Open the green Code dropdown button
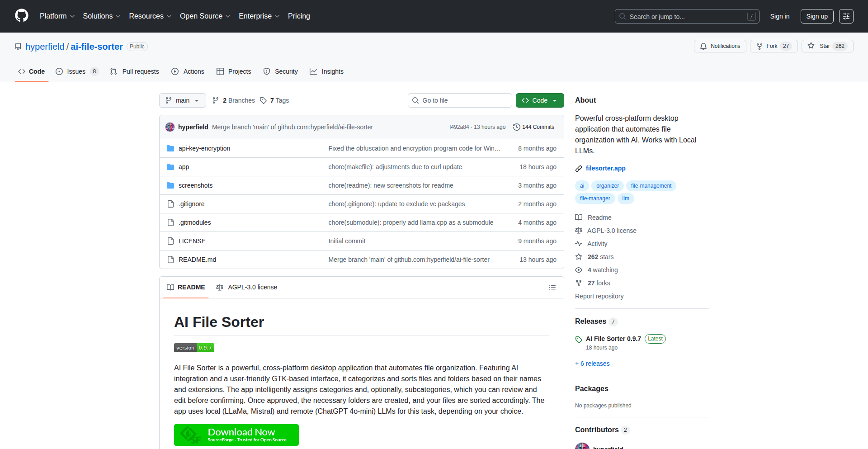The image size is (868, 449). click(x=540, y=100)
